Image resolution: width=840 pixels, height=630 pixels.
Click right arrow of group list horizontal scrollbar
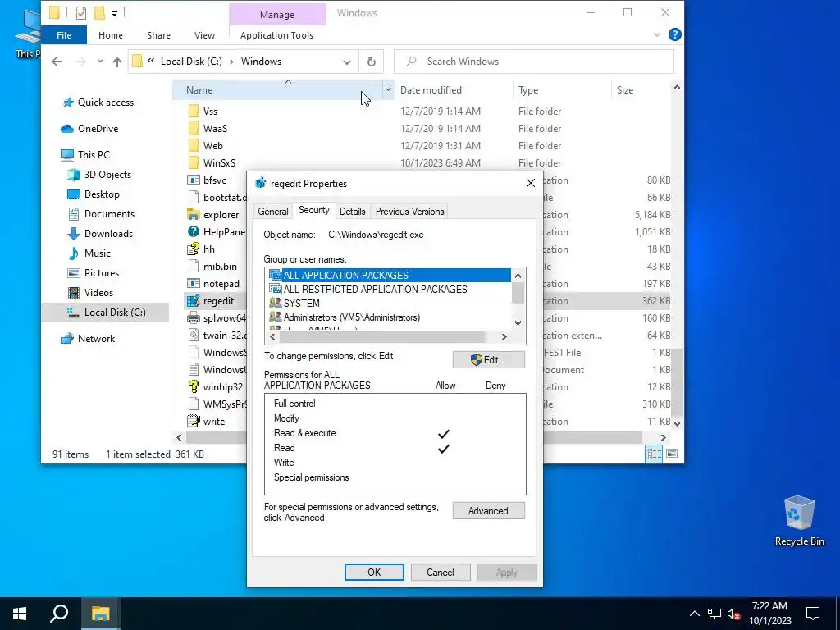pos(504,336)
